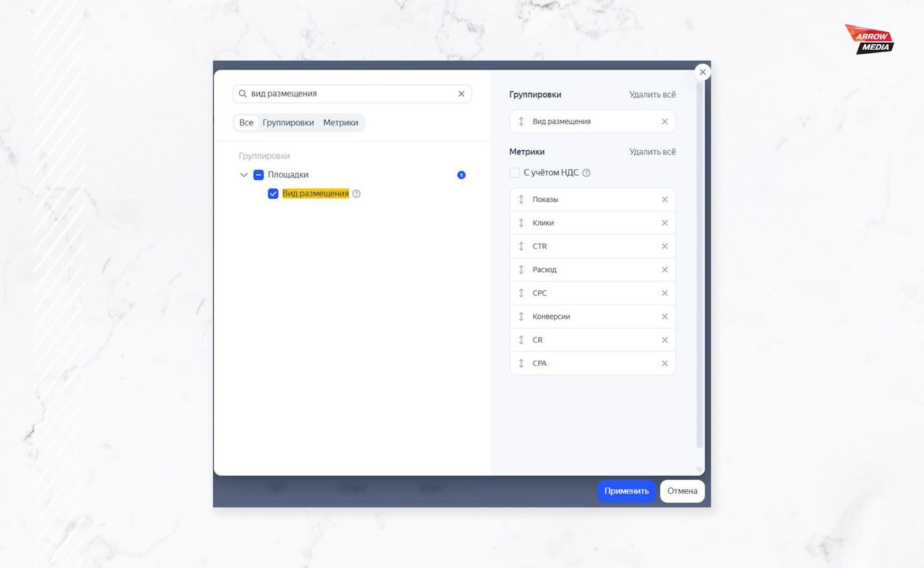Remove Вид размещения grouping on right
Screen dimensions: 924x568
pyautogui.click(x=664, y=121)
